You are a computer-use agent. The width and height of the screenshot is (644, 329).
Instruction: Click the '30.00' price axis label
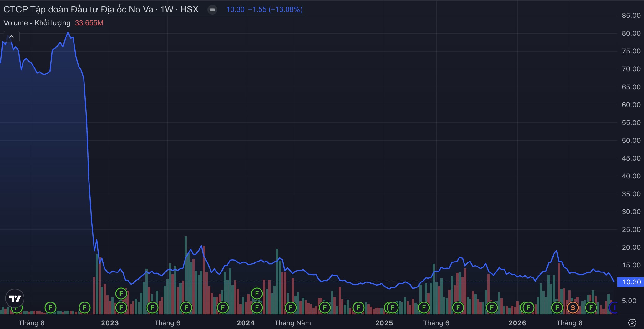(x=631, y=212)
